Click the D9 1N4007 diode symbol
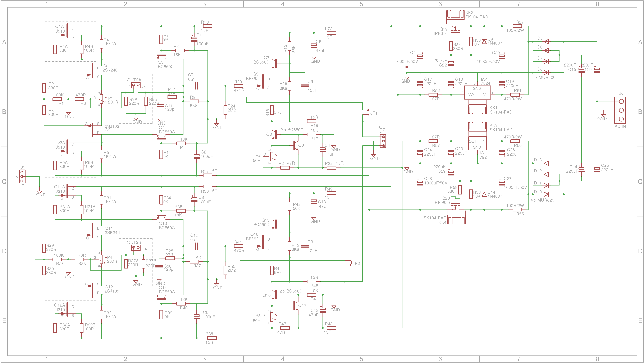The height and width of the screenshot is (363, 644). [484, 41]
